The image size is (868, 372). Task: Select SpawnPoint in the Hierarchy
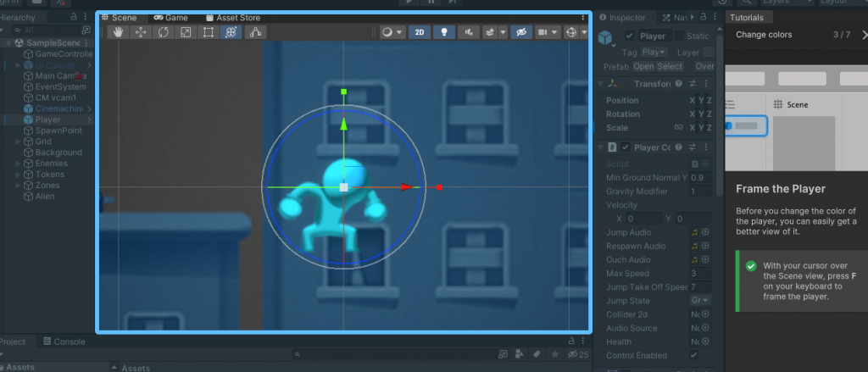tap(53, 130)
